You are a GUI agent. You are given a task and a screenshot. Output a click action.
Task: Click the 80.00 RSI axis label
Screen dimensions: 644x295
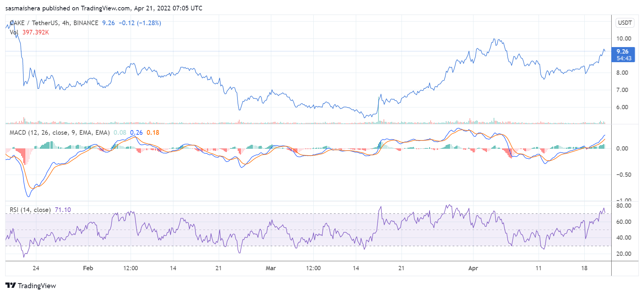point(624,206)
